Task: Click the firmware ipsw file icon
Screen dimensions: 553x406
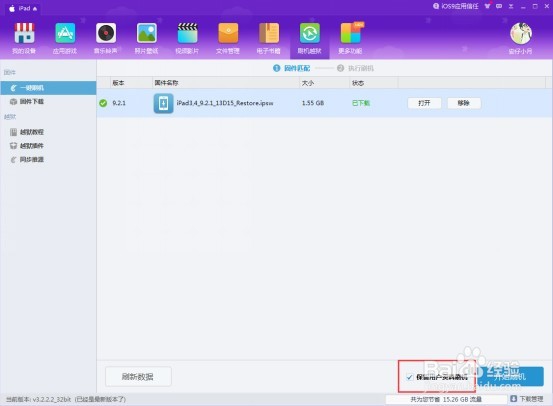Action: click(163, 103)
